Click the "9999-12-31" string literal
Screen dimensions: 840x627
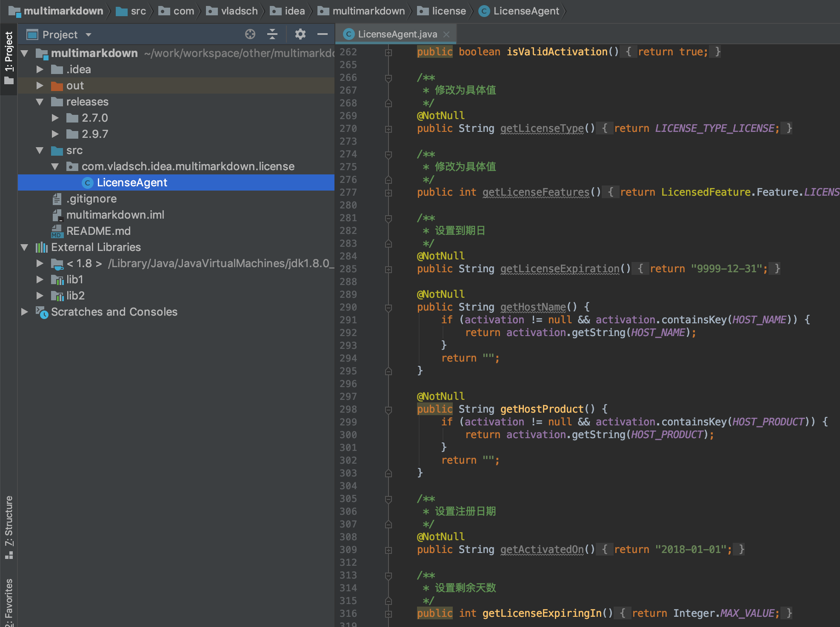(x=726, y=269)
